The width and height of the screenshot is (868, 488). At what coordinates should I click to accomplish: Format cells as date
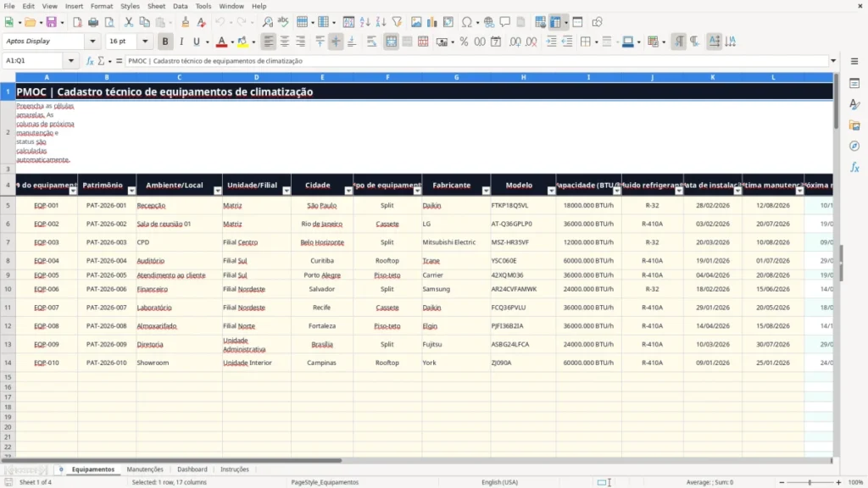coord(496,42)
